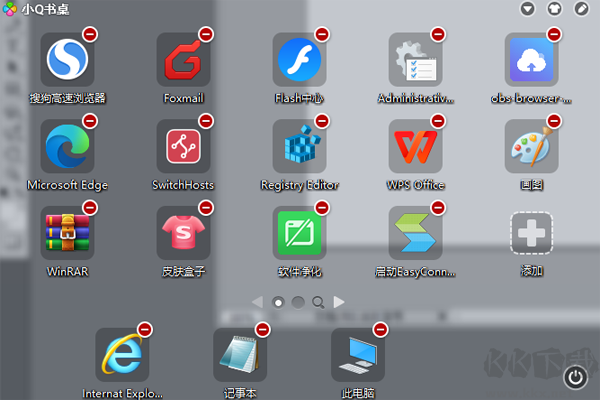Remove the Sogou browser via its minus badge
Screen dimensions: 600x400
[x=90, y=34]
